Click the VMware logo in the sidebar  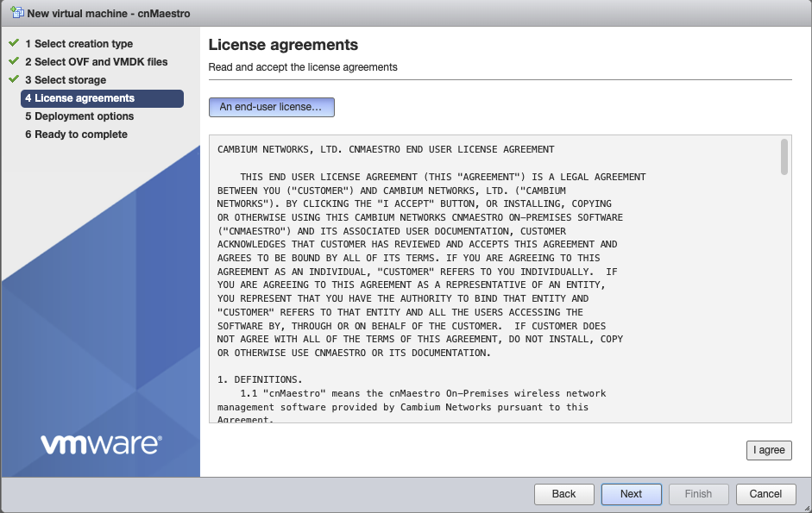pos(100,444)
